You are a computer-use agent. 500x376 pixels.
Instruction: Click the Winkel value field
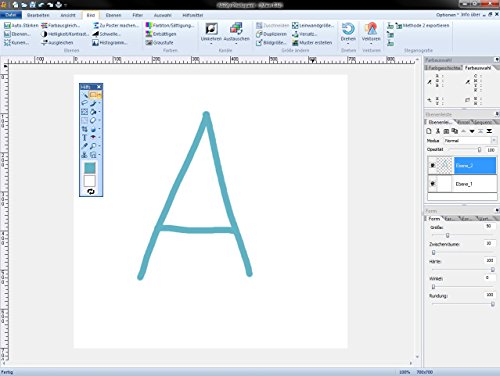(x=489, y=278)
